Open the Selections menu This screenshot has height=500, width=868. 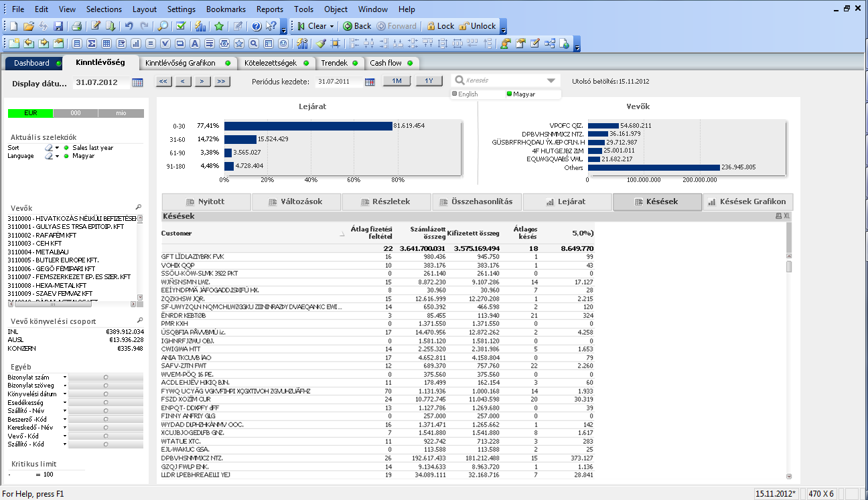coord(104,9)
